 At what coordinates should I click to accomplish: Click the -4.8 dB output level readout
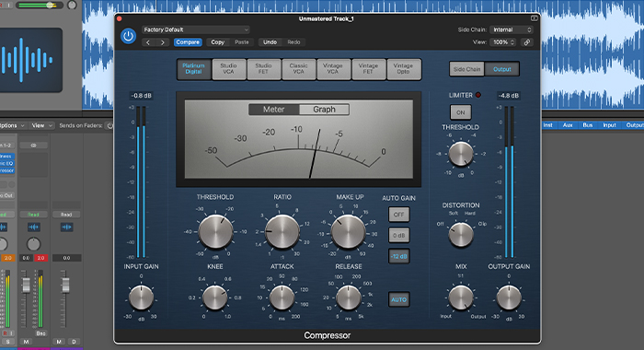[509, 96]
